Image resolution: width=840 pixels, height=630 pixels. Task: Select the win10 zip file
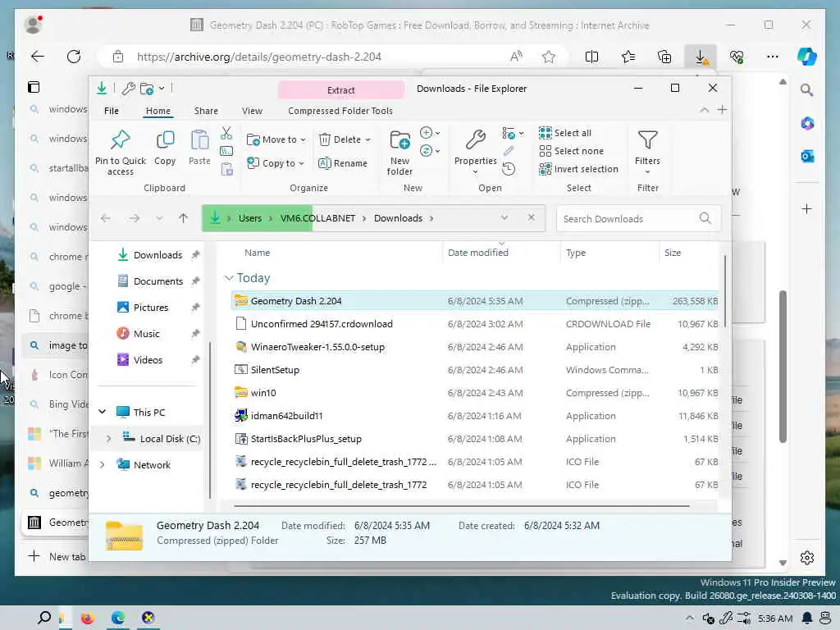tap(474, 393)
